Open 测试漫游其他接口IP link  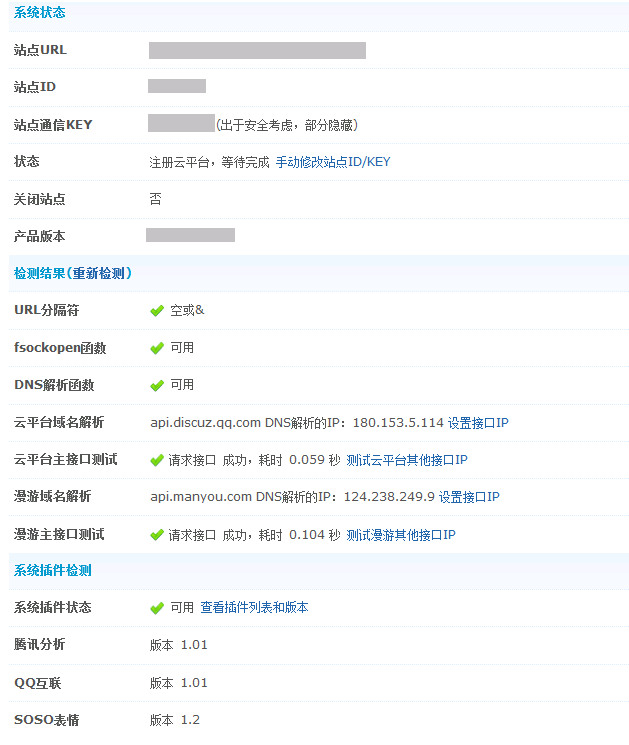pyautogui.click(x=400, y=535)
